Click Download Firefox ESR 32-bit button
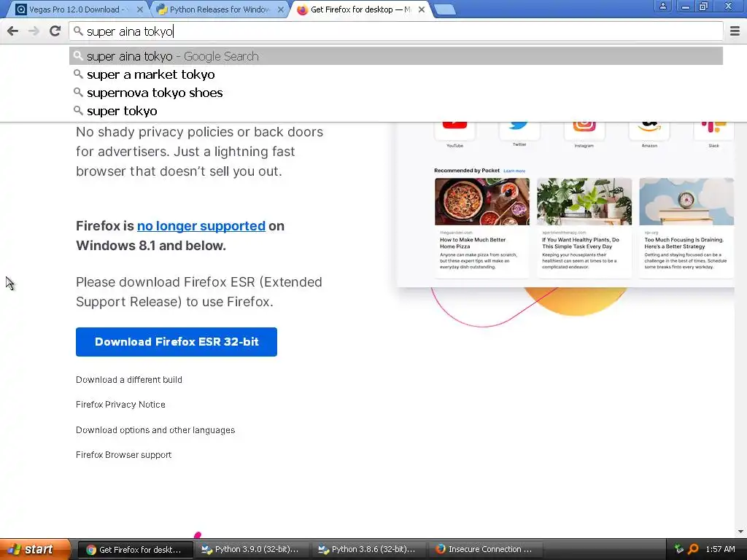The height and width of the screenshot is (560, 747). click(177, 342)
